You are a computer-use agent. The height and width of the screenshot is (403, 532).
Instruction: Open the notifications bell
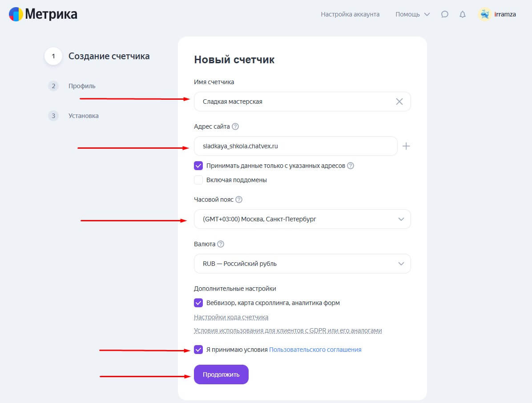coord(463,14)
